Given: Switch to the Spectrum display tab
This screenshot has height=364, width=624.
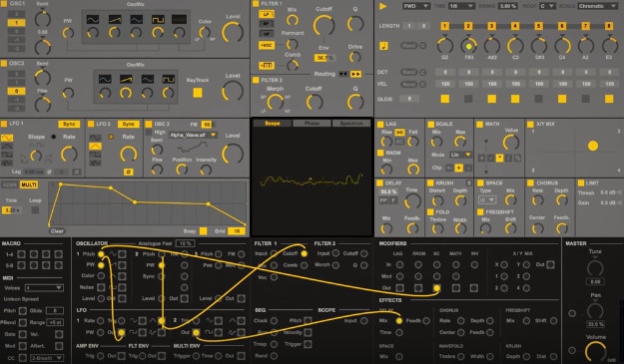Looking at the screenshot, I should pos(351,124).
